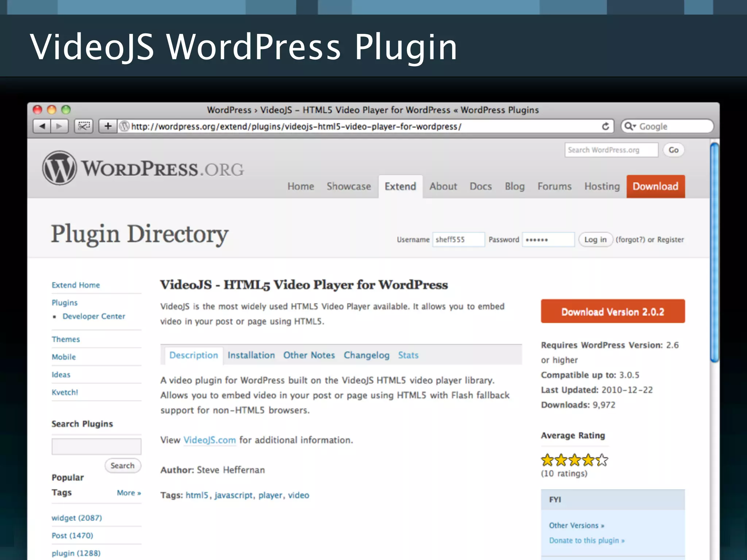Follow the VideoJS.com link
The width and height of the screenshot is (747, 560).
[209, 440]
